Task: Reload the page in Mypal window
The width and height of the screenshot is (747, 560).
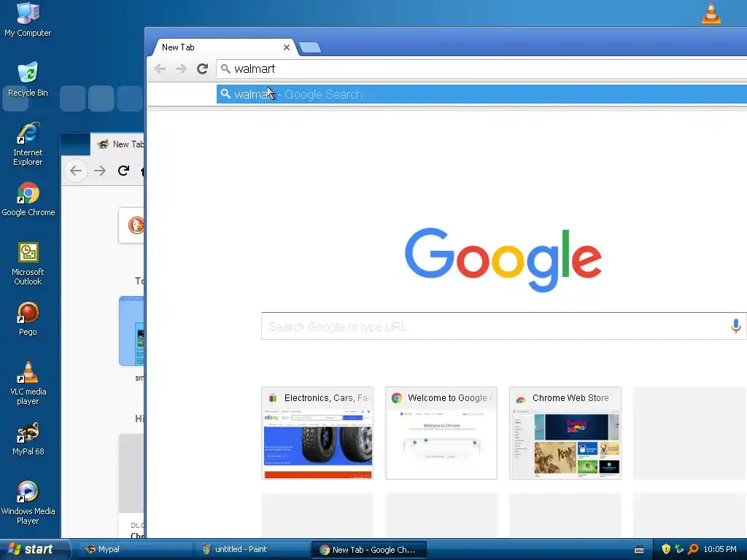Action: click(123, 171)
